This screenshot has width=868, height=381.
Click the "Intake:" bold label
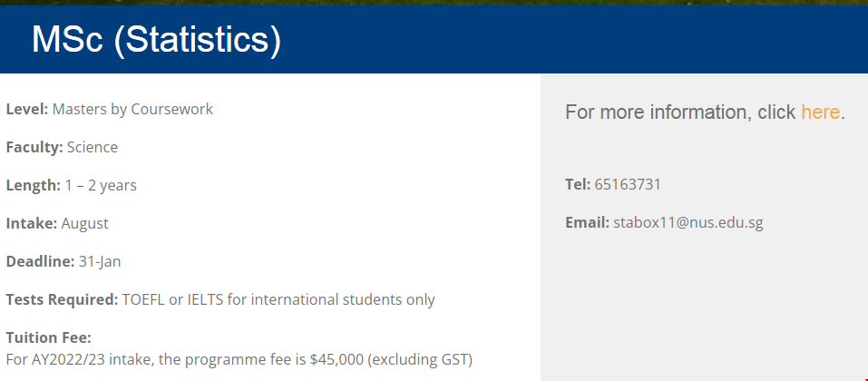[32, 223]
